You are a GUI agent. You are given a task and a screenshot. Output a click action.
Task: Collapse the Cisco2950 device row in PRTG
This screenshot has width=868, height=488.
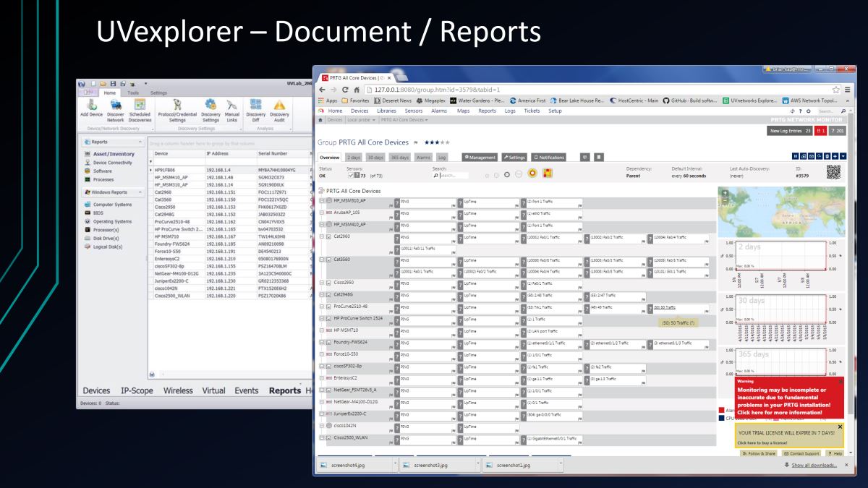(322, 283)
